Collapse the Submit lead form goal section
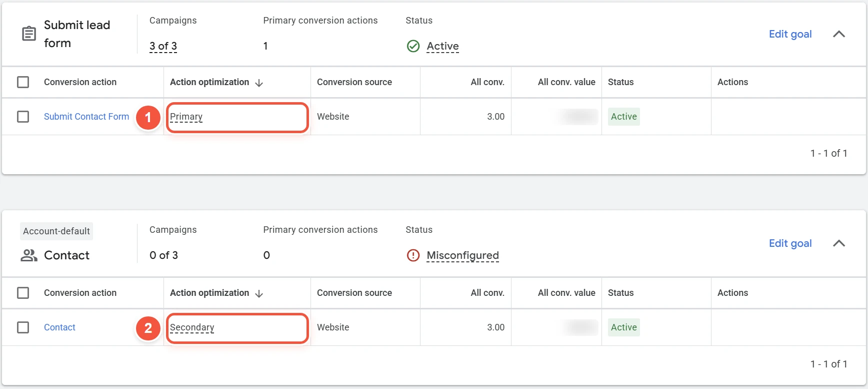The height and width of the screenshot is (389, 868). point(839,34)
